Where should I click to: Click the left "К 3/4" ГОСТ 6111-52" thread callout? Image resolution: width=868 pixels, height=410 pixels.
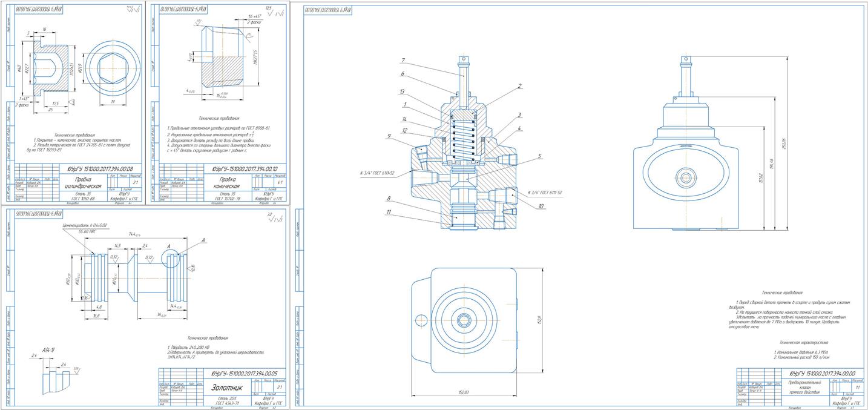[377, 173]
